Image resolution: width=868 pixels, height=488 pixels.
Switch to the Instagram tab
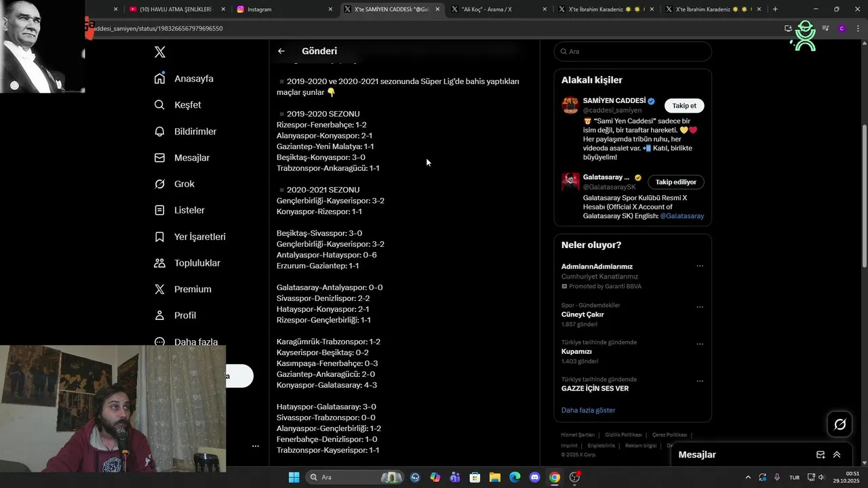(285, 9)
